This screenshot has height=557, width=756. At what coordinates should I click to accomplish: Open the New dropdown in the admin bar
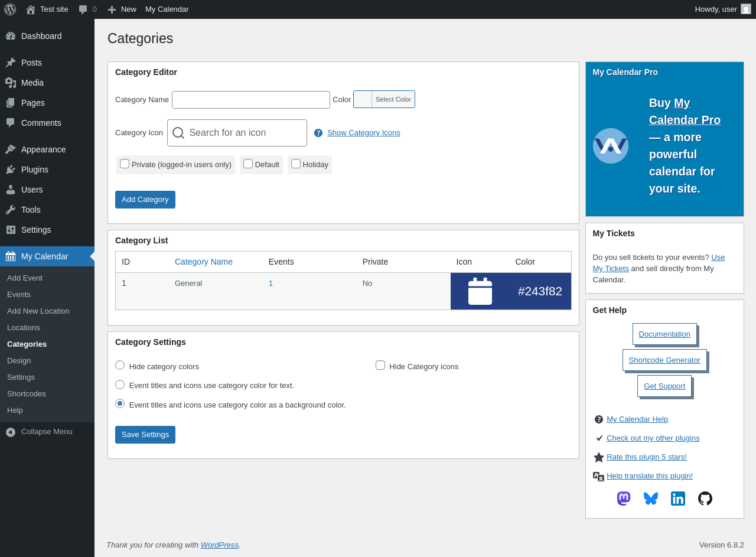pyautogui.click(x=122, y=9)
